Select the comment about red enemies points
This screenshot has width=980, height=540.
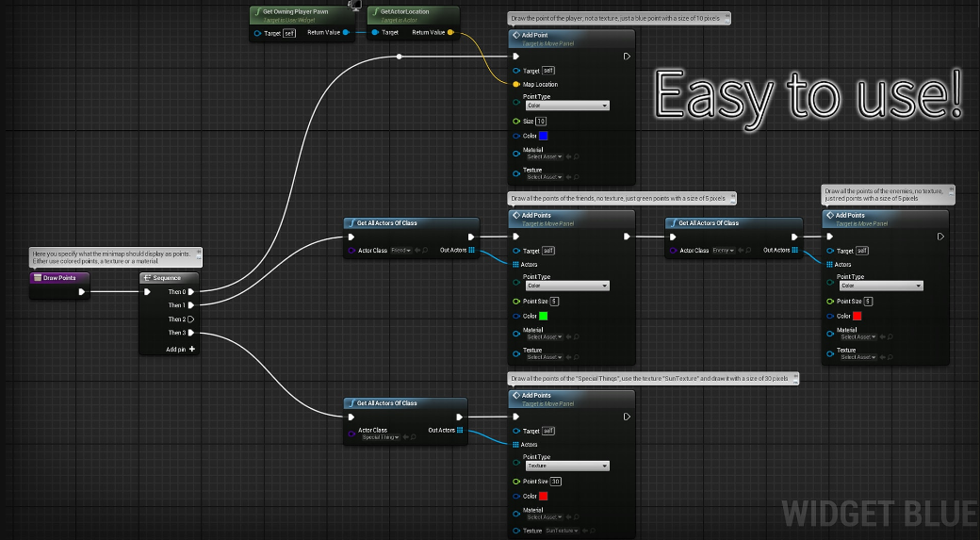pos(888,194)
